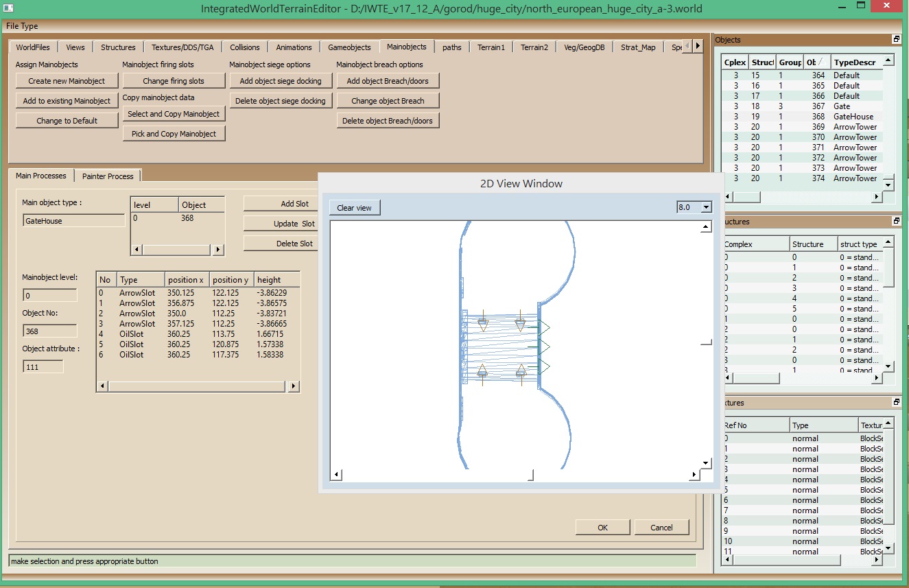This screenshot has width=909, height=588.
Task: Switch to the Gameobjects tab
Action: (x=349, y=47)
